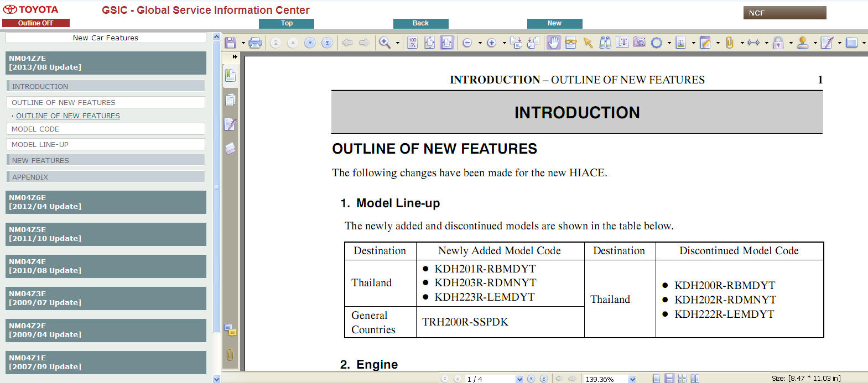868x383 pixels.
Task: Click the NCF button
Action: pyautogui.click(x=784, y=13)
